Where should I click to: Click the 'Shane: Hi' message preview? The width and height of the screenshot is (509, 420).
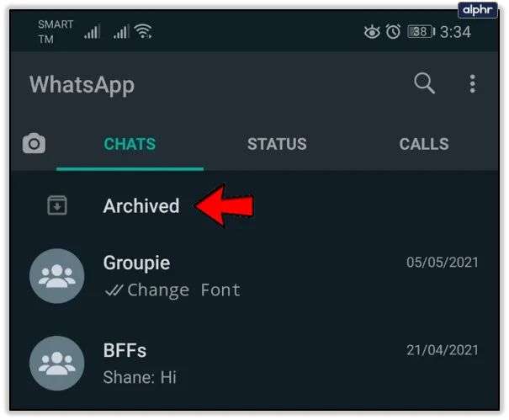point(140,377)
